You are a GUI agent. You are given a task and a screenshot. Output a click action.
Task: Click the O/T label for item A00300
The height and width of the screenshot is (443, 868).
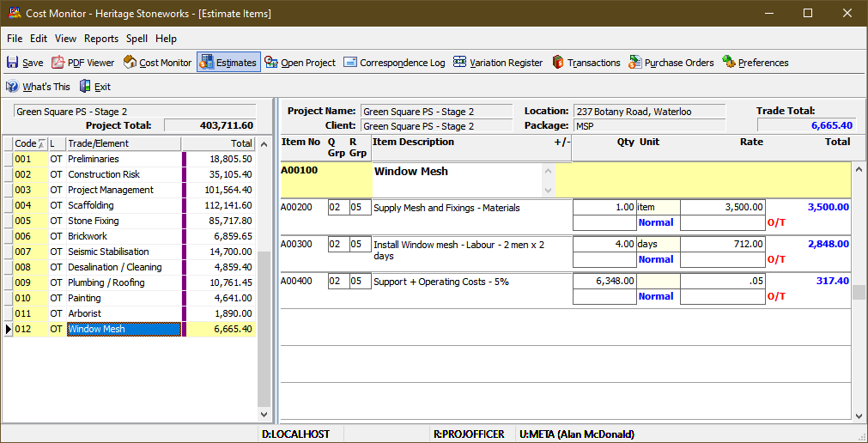(x=777, y=260)
